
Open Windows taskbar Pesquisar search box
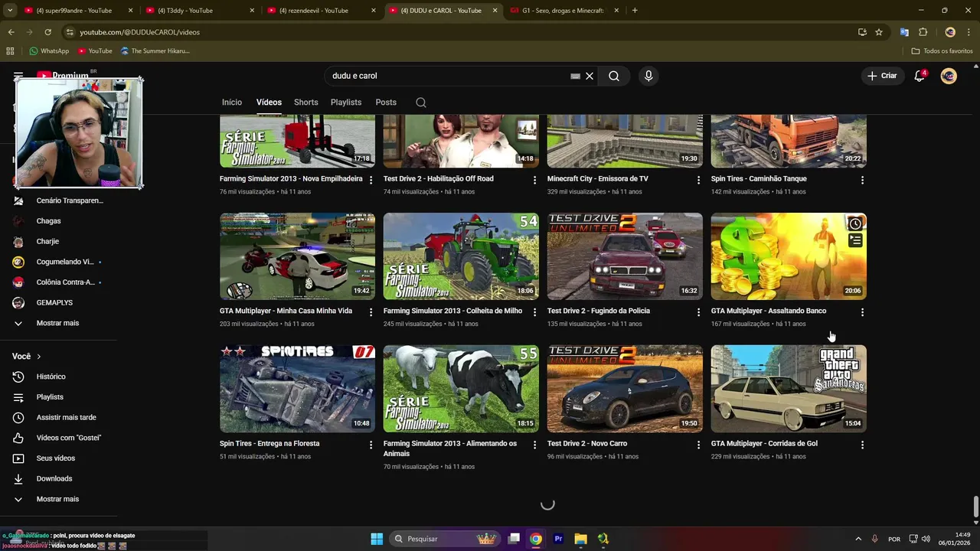444,539
